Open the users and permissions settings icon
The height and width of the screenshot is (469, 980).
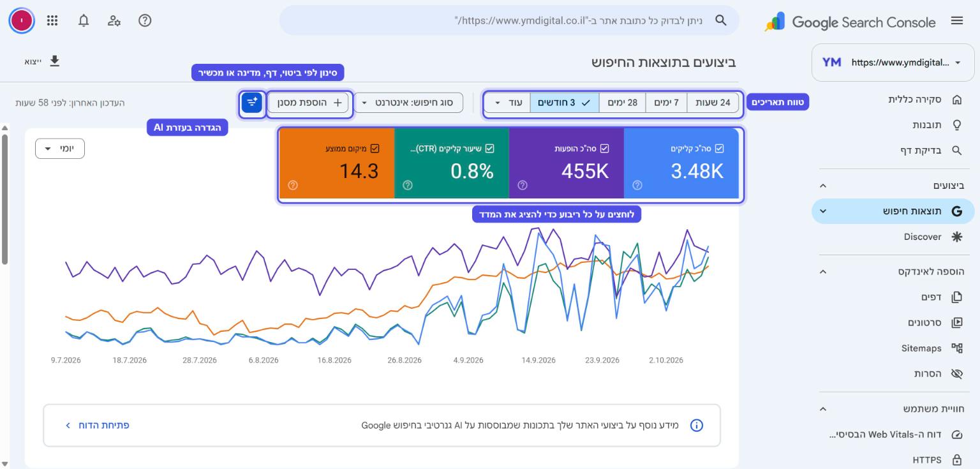(x=114, y=20)
